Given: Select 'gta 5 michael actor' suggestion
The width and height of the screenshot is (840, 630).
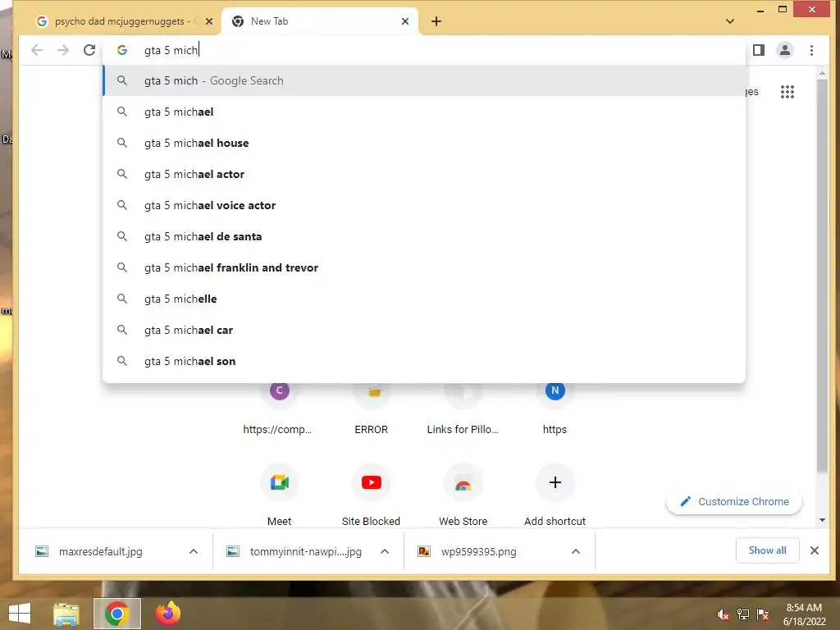Looking at the screenshot, I should coord(424,174).
